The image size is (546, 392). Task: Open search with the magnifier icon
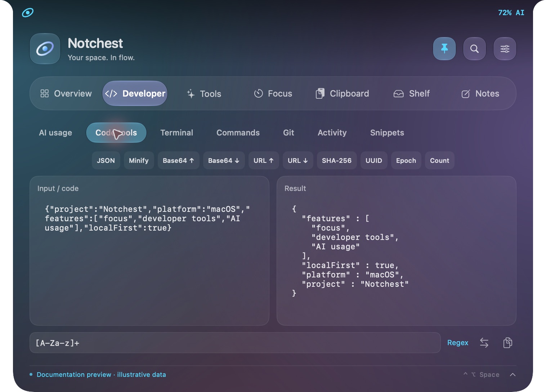pos(475,49)
